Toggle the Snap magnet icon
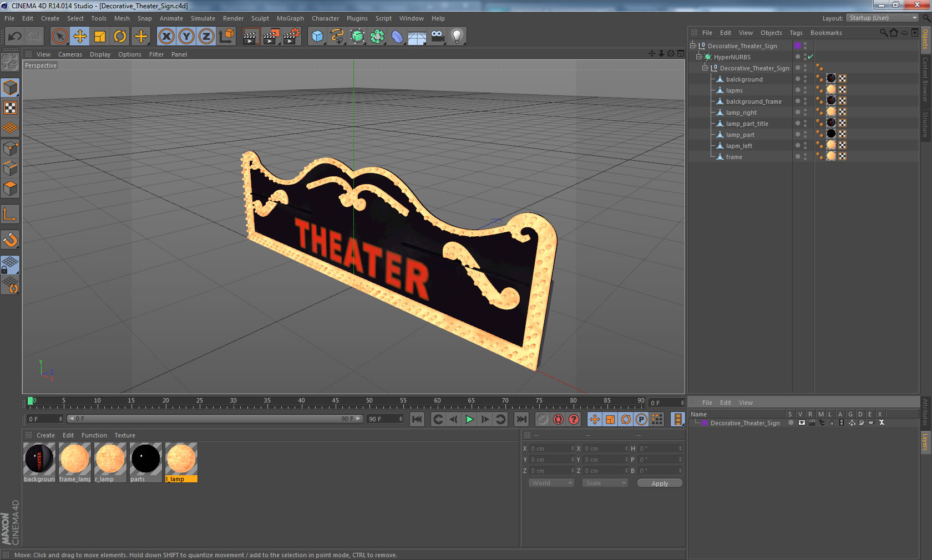 10,240
